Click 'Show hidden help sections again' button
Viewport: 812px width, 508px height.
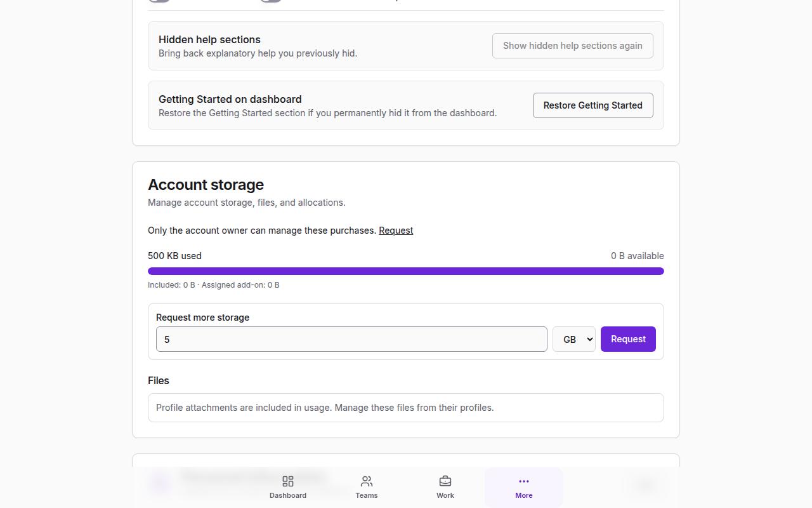click(x=573, y=46)
